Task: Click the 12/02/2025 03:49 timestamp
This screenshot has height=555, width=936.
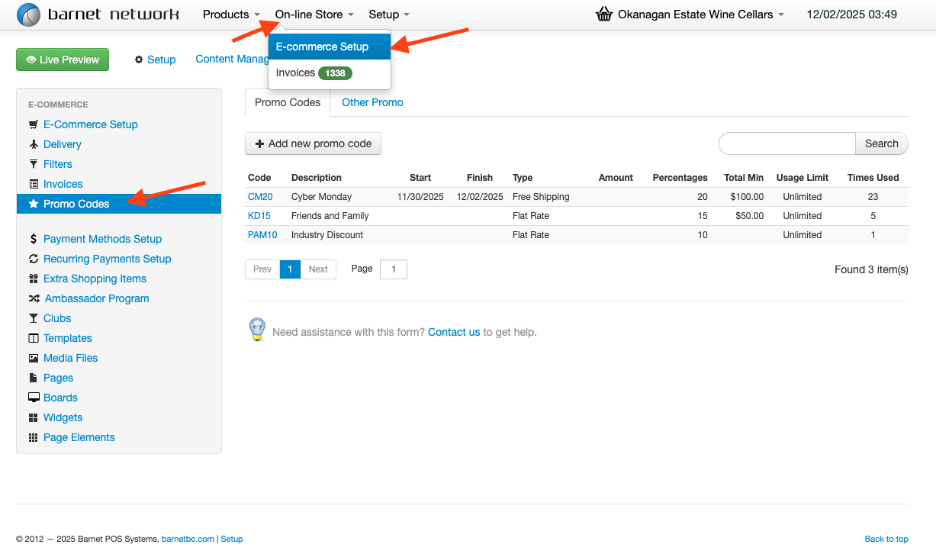Action: (x=851, y=14)
